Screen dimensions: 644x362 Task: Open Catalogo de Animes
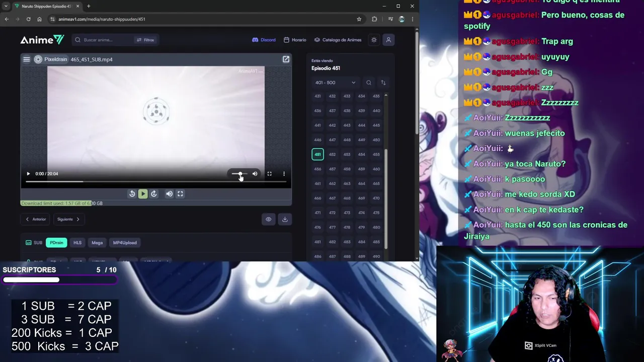coord(338,40)
